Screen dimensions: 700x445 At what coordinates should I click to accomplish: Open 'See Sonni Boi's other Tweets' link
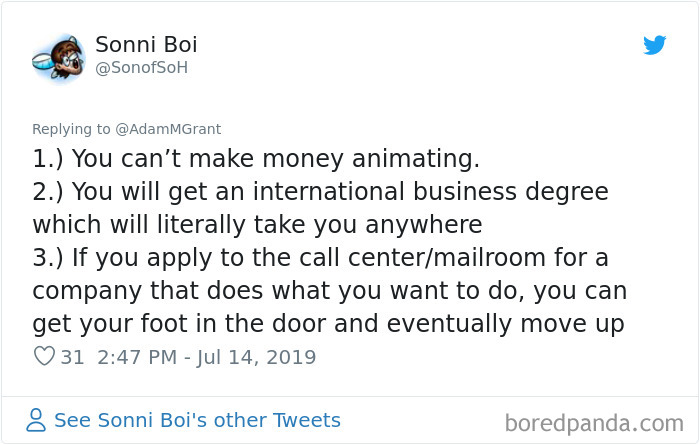tap(197, 420)
